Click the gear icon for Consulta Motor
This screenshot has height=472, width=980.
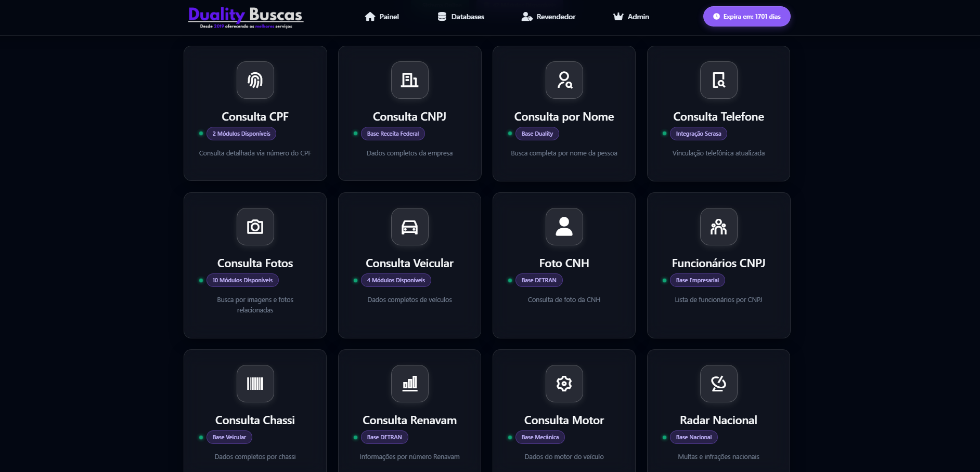point(564,384)
